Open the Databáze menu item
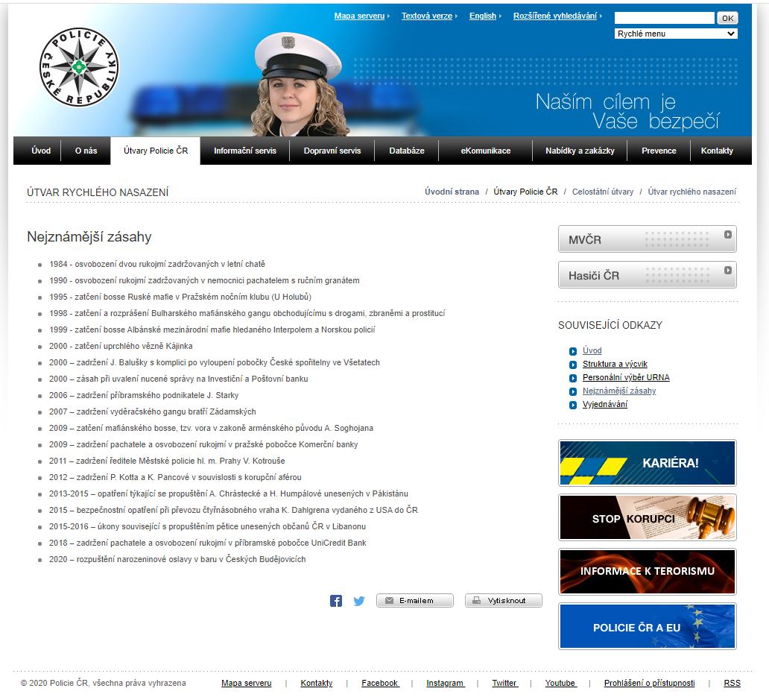 (407, 151)
